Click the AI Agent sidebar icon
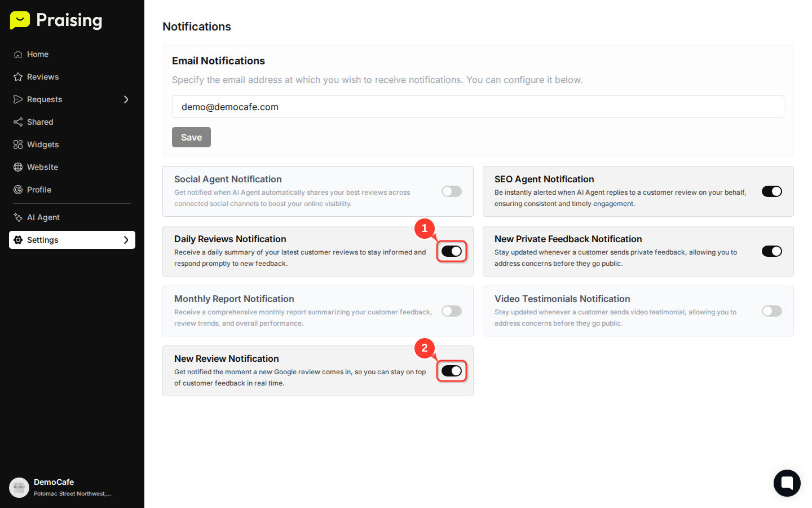812x508 pixels. click(17, 217)
